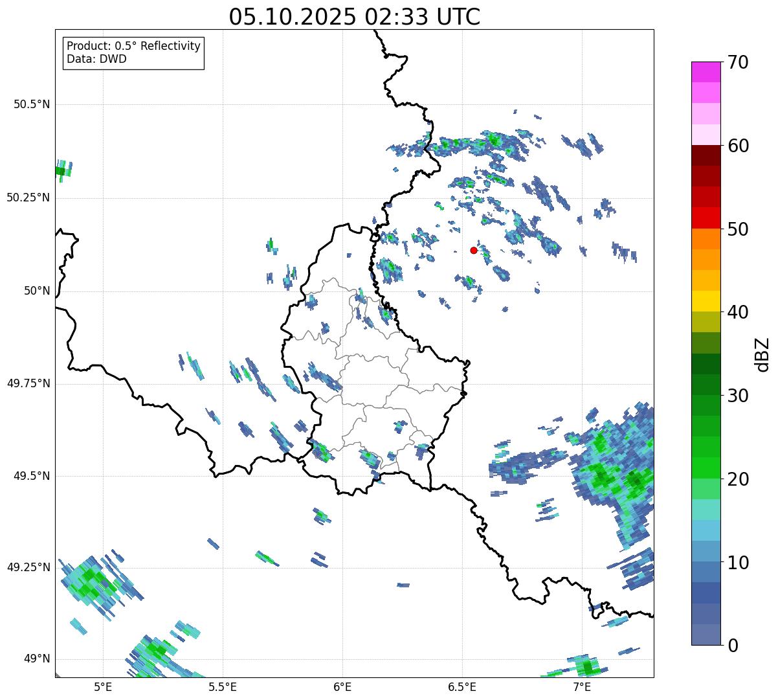Click the "Data: DWD" label

click(97, 60)
